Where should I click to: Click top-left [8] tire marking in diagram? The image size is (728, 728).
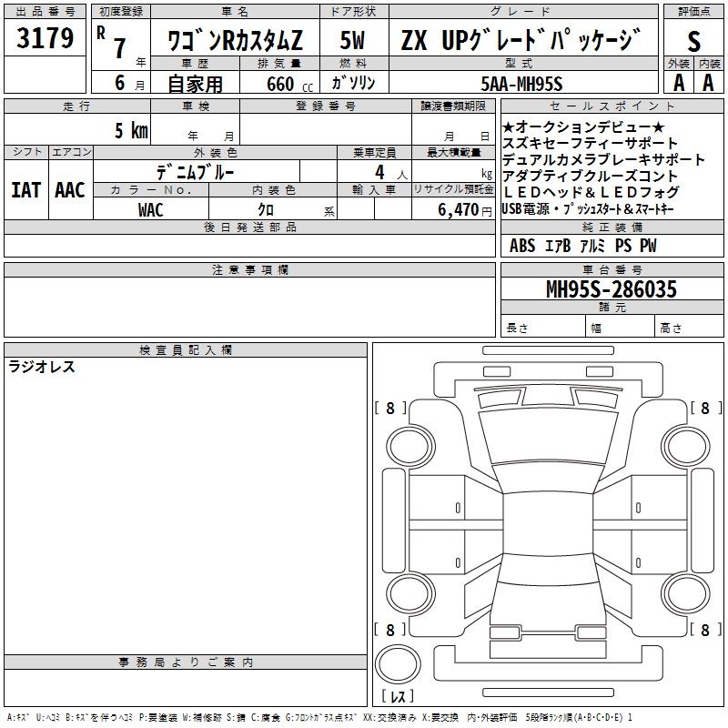[x=390, y=408]
